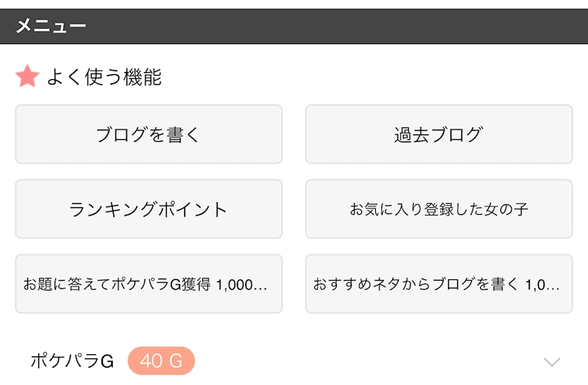Click the よく使う機能 heading text
This screenshot has width=588, height=385.
point(104,77)
